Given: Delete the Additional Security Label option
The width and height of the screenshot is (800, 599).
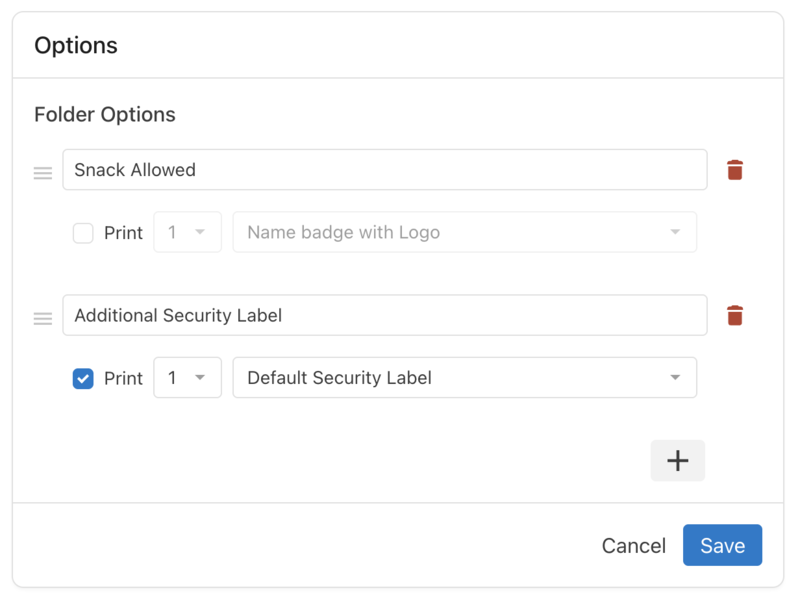Looking at the screenshot, I should [x=735, y=315].
